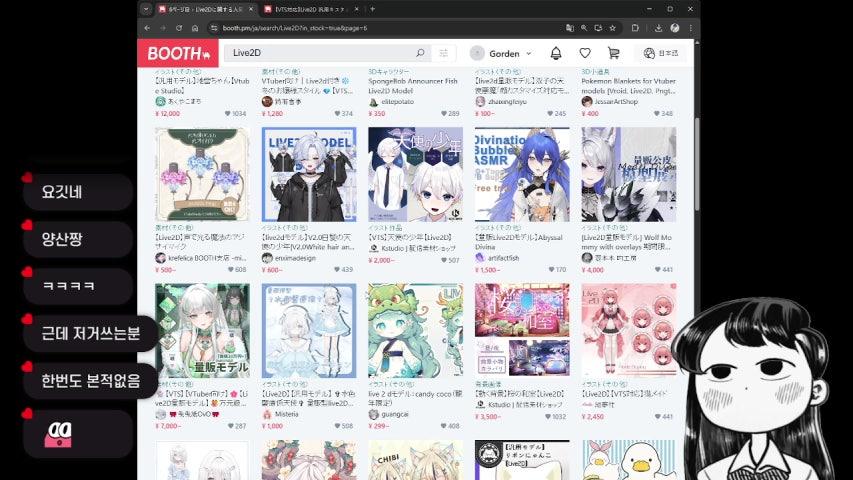This screenshot has width=853, height=480.
Task: Open the browser tab search chevron
Action: tap(146, 9)
